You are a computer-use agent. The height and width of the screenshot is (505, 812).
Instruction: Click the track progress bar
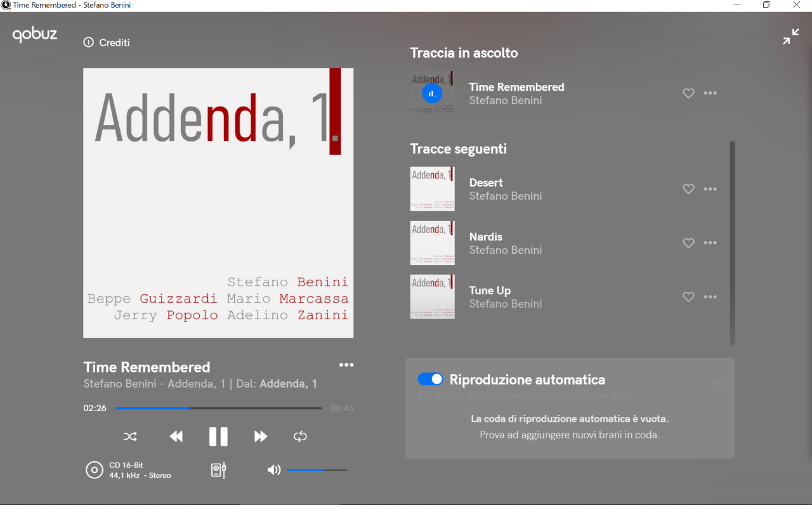coord(218,409)
